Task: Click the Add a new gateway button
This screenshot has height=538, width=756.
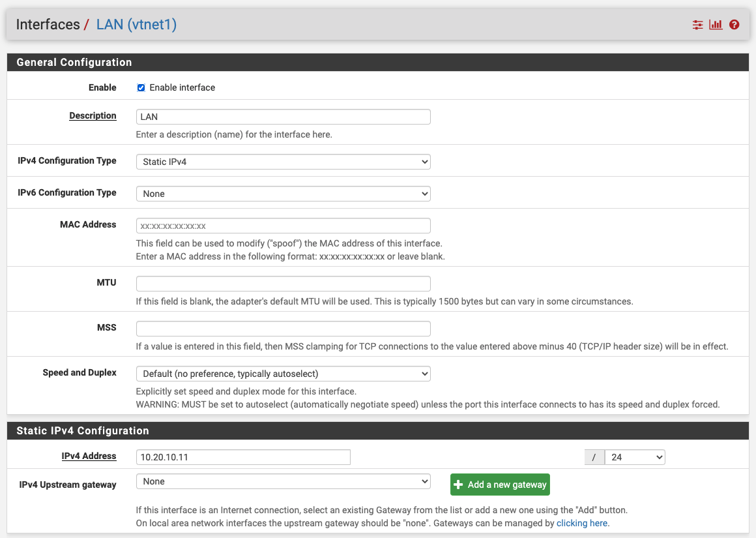Action: 500,485
